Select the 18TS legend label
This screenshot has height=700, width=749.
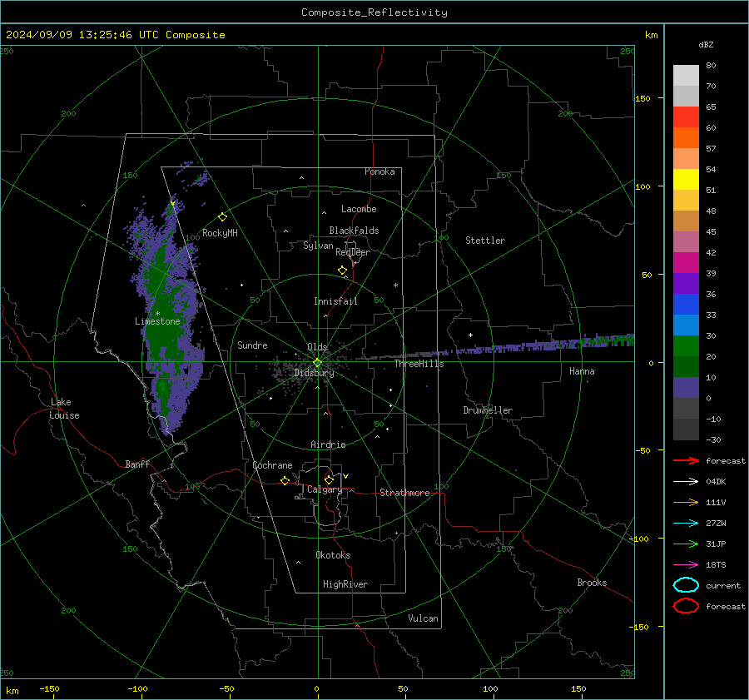[716, 565]
